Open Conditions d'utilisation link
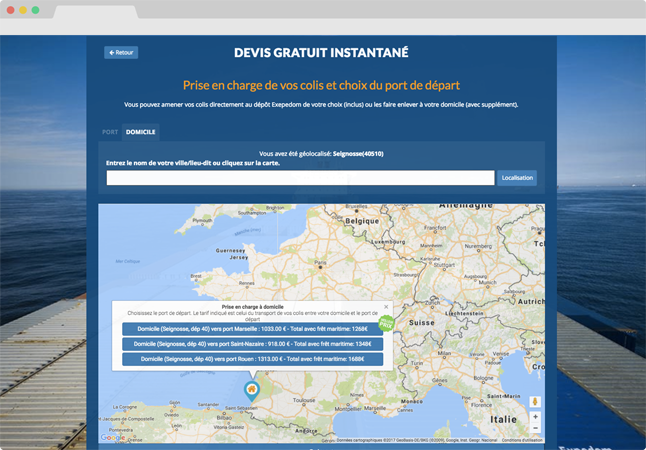646x450 pixels. pyautogui.click(x=522, y=440)
